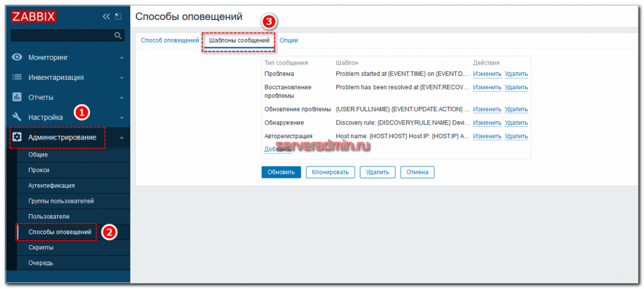The image size is (644, 289).
Task: Switch to Опции tab
Action: [x=289, y=40]
